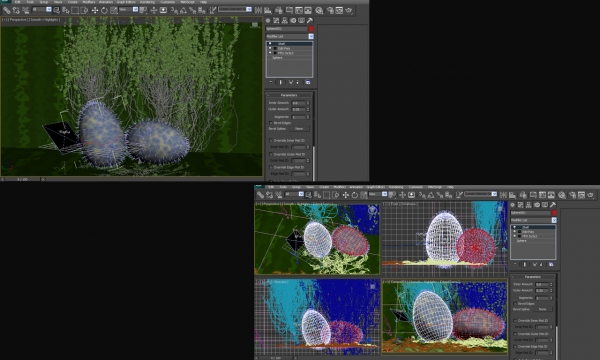Enable Bevel Edges checkbox in upper window
600x360 pixels.
[x=271, y=123]
